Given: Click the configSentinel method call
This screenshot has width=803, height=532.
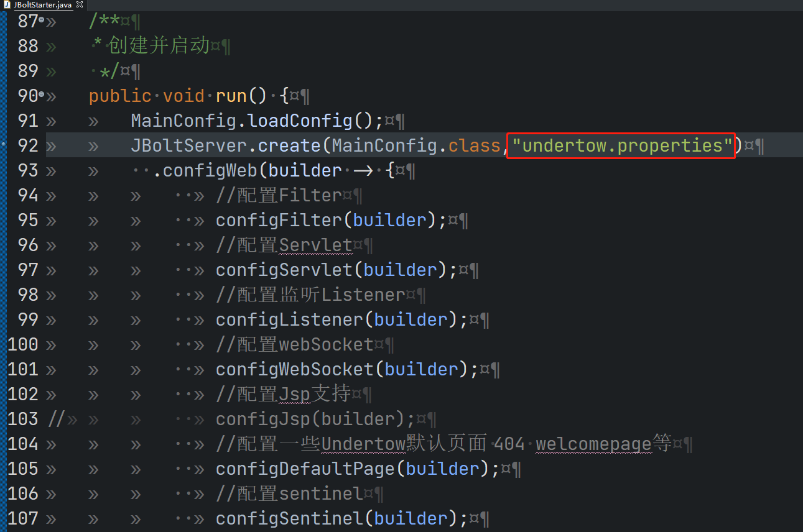Looking at the screenshot, I should [289, 518].
